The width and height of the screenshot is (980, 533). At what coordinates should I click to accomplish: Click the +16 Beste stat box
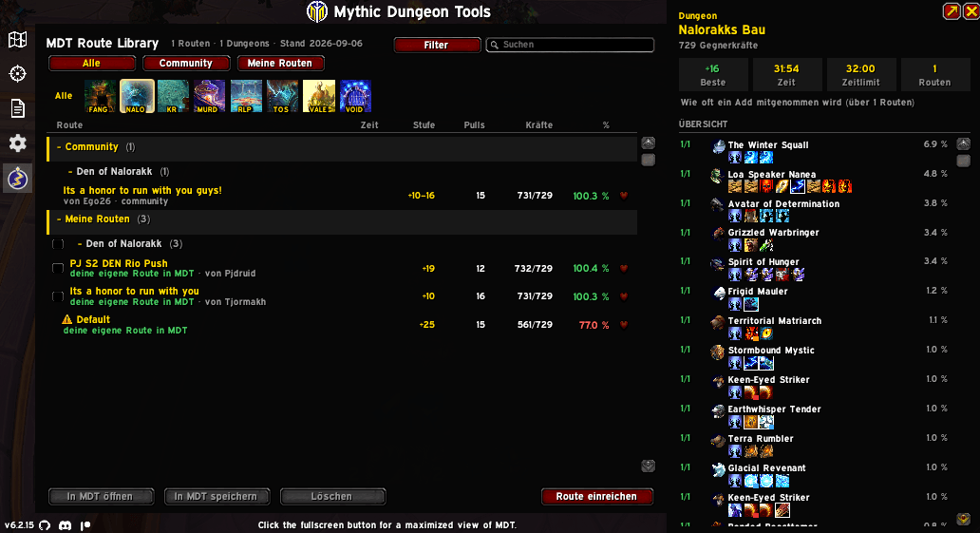point(713,75)
